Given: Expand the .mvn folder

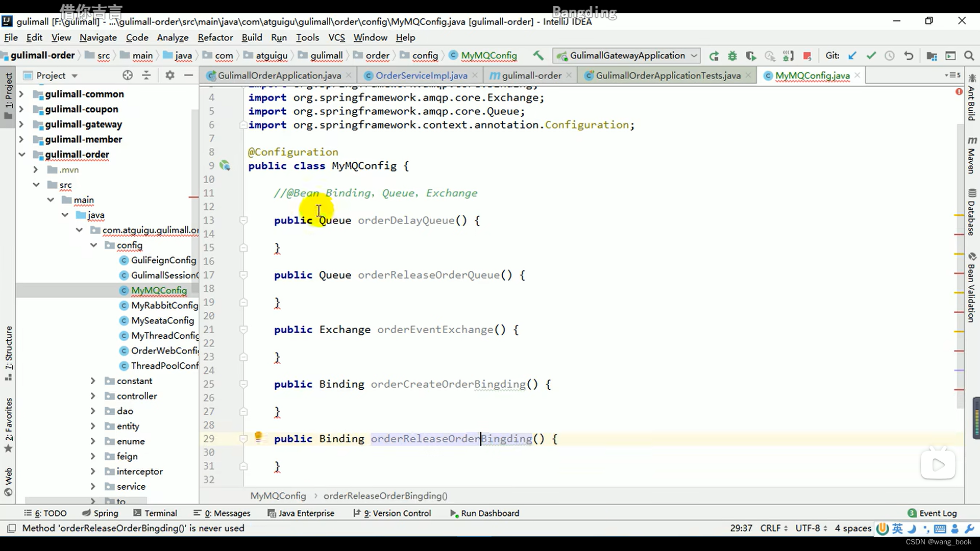Looking at the screenshot, I should 36,170.
